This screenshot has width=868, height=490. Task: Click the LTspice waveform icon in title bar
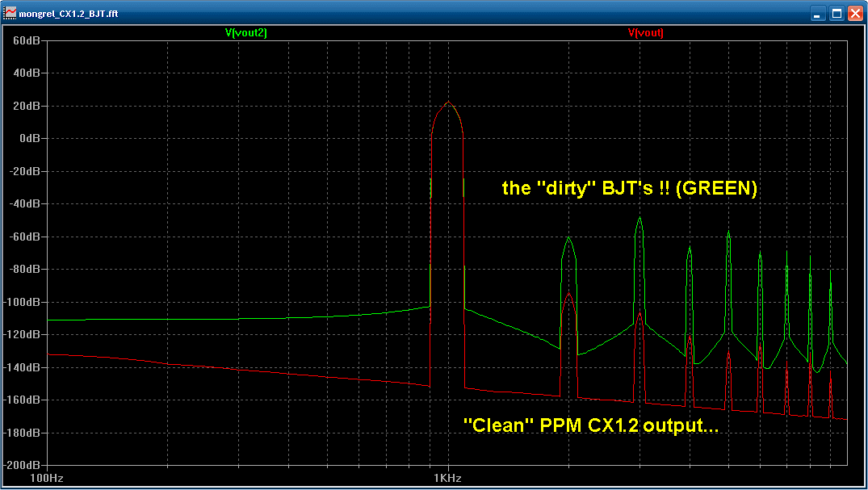[10, 13]
